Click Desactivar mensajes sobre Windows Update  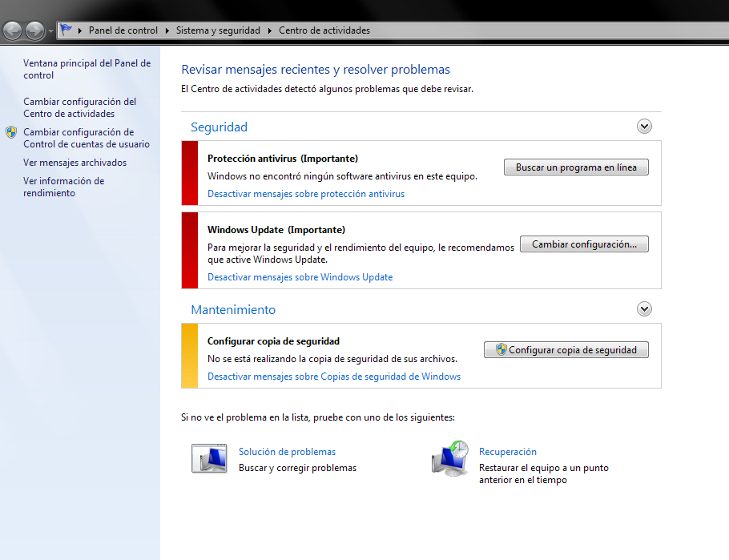(x=300, y=276)
